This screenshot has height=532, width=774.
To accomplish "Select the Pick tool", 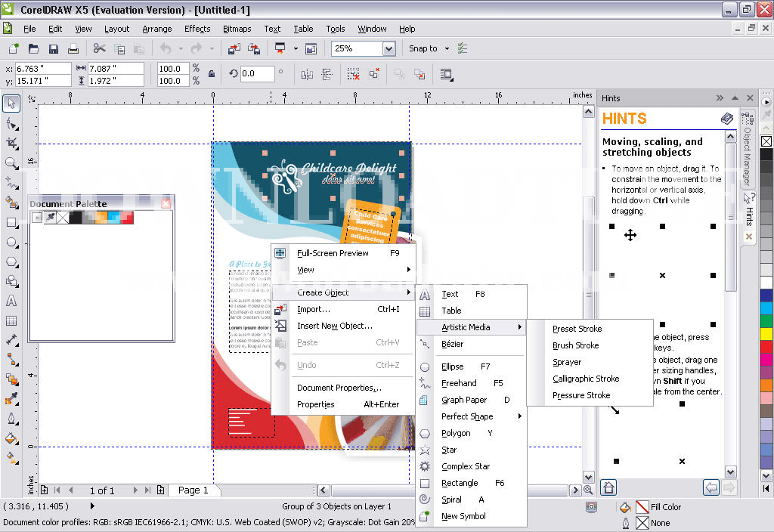I will click(x=11, y=104).
